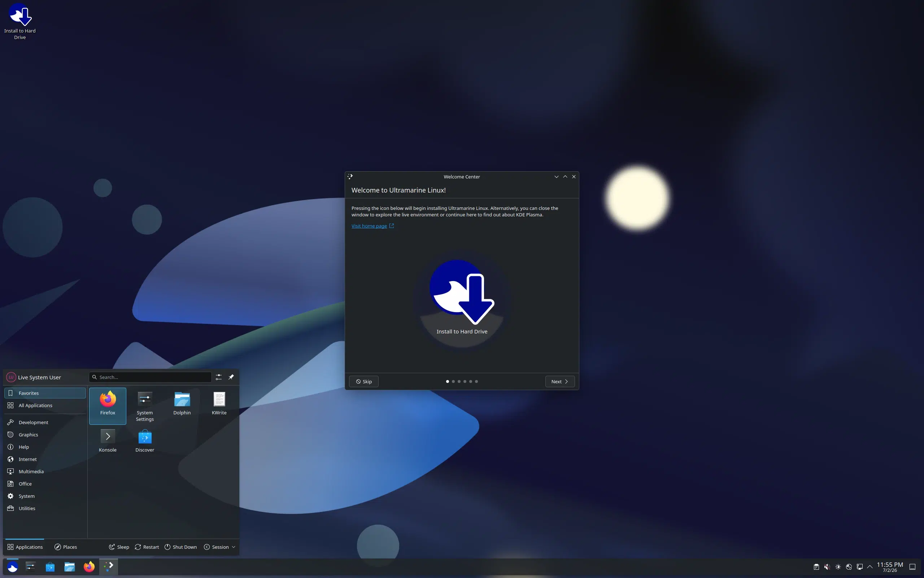Open the Discover store icon in the taskbar
The height and width of the screenshot is (578, 924).
pos(50,566)
